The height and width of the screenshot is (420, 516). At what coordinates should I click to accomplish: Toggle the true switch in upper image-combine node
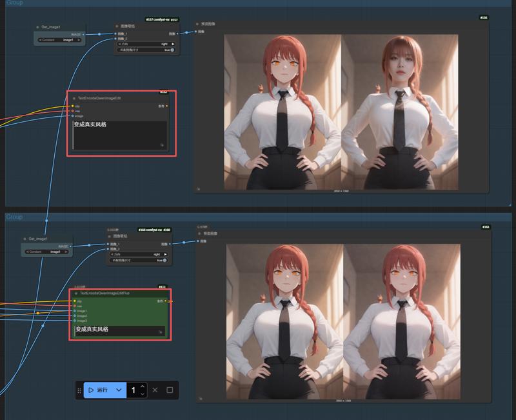172,50
